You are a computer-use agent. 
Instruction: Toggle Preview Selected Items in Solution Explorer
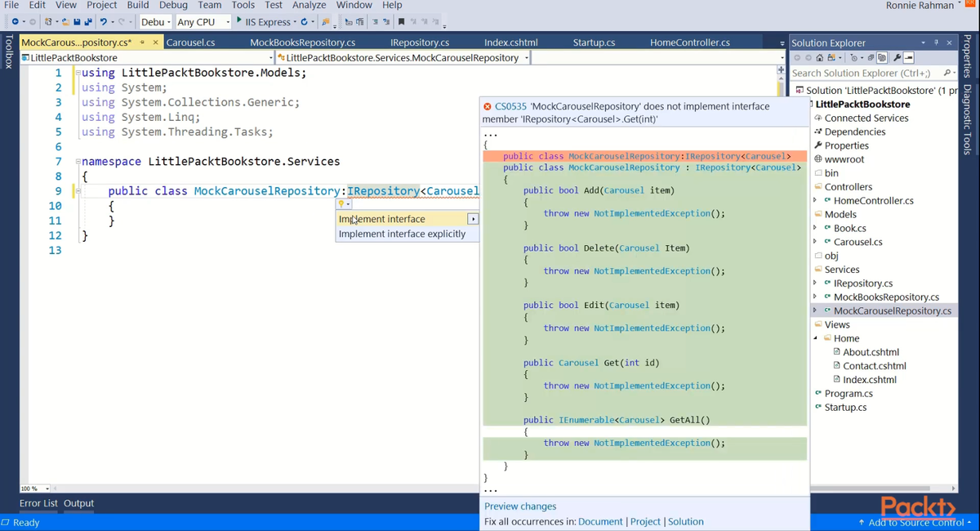(908, 58)
